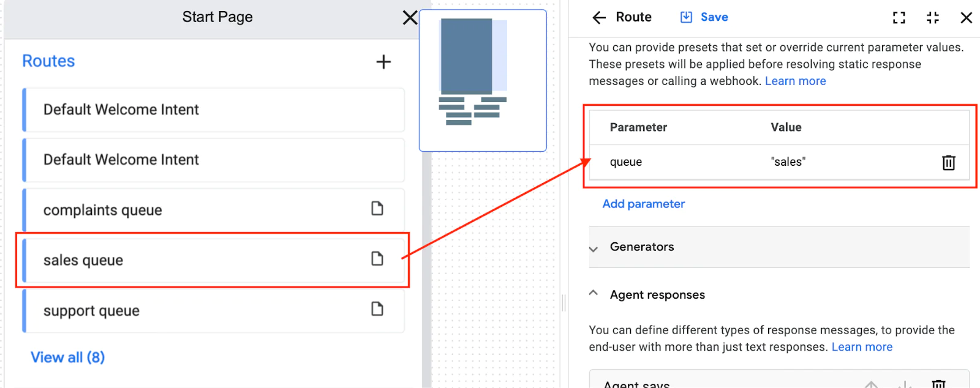Expand Route panel to fullscreen
Screen dimensions: 980x388
tap(899, 18)
